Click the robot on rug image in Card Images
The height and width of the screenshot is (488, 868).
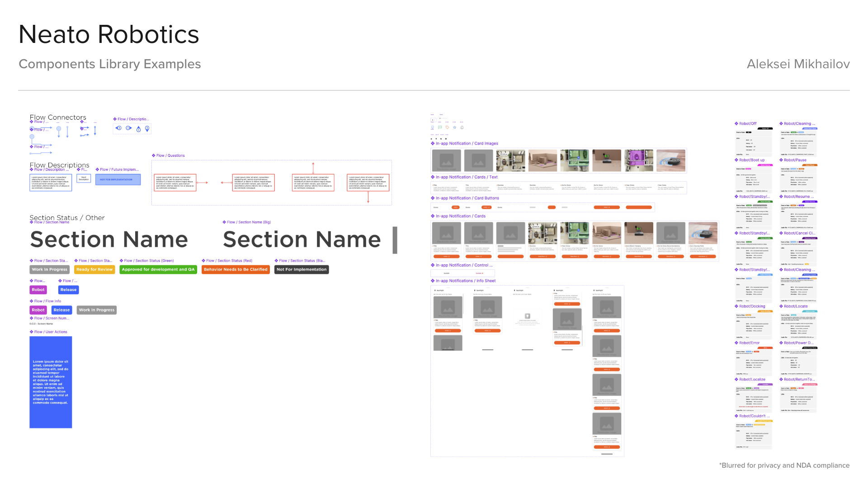click(x=671, y=160)
